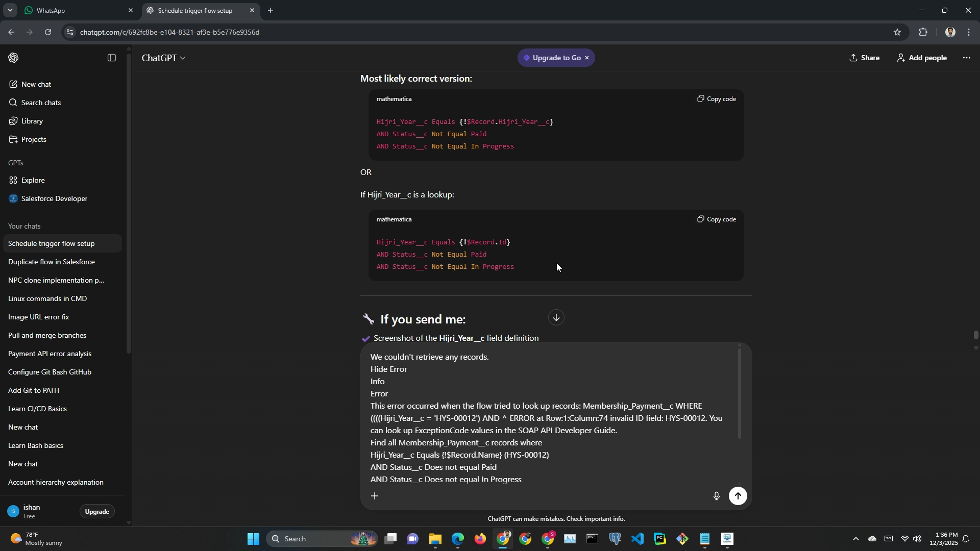Open the ChatGPT model selector dropdown
Screen dimensions: 980x551
(163, 58)
